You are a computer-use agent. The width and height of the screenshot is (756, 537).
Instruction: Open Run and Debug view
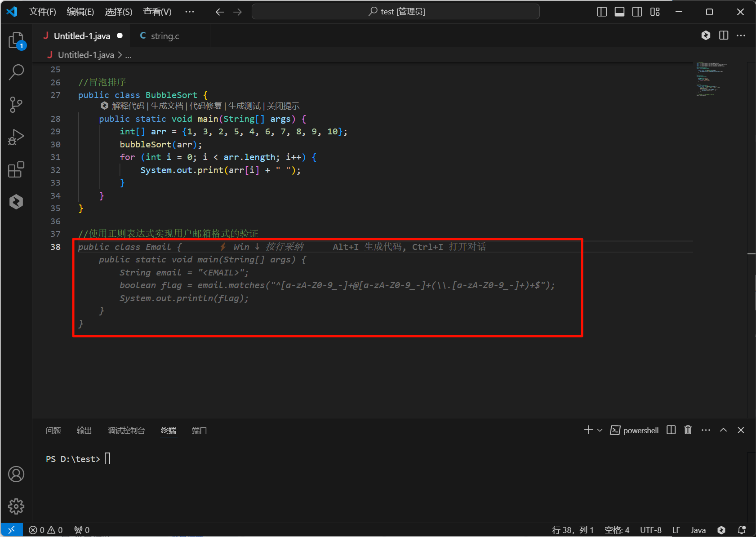tap(16, 137)
